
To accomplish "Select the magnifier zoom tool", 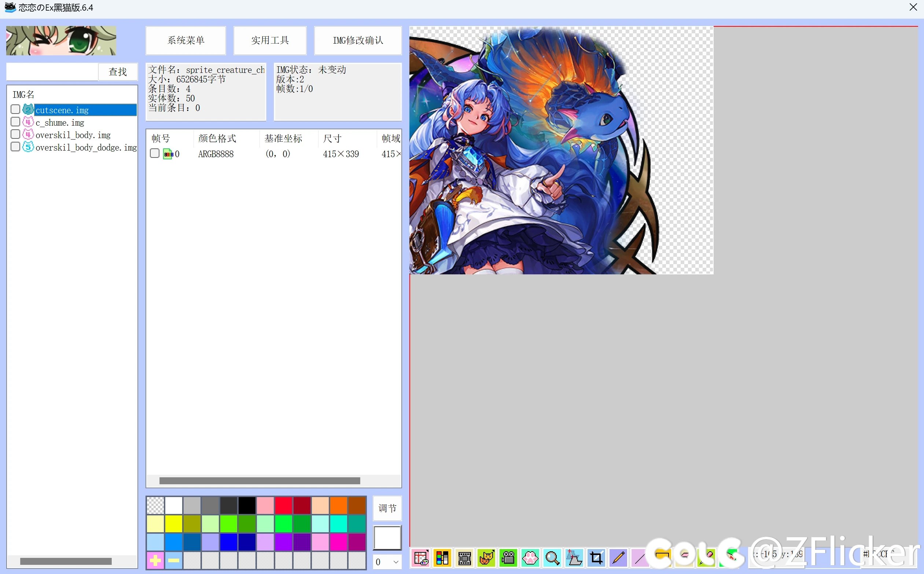I will coord(552,558).
